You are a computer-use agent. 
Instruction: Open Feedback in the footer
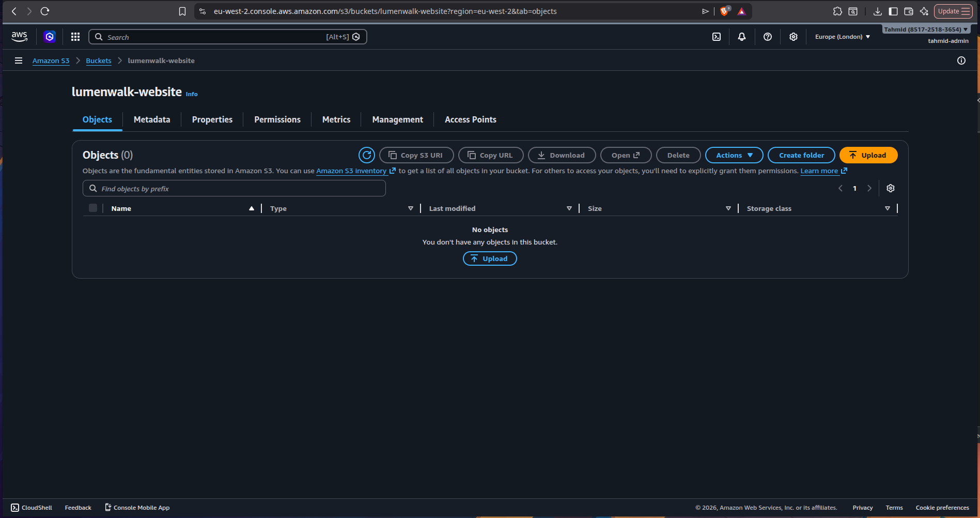click(x=78, y=508)
